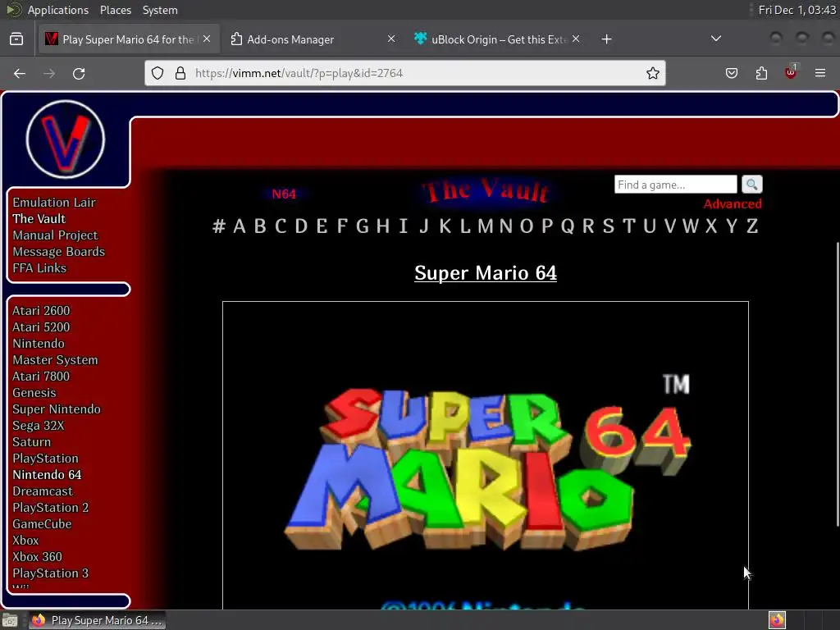Save page to Pocket
Viewport: 840px width, 630px height.
coord(732,73)
